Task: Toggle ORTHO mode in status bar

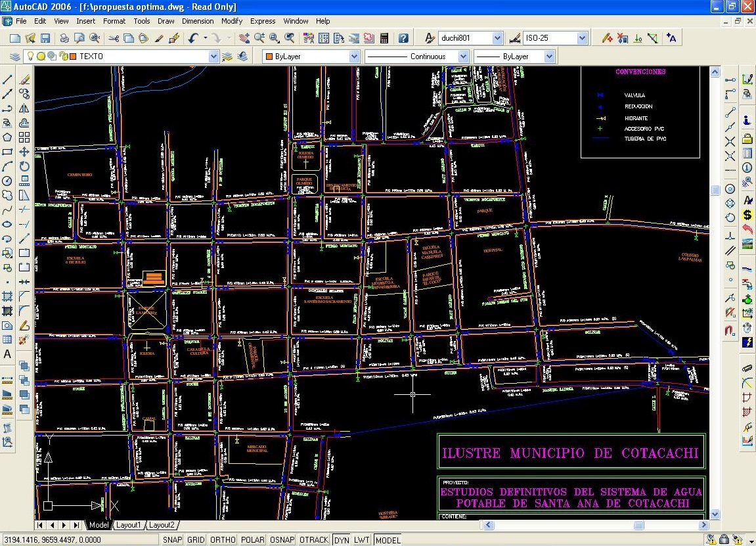Action: click(x=223, y=540)
